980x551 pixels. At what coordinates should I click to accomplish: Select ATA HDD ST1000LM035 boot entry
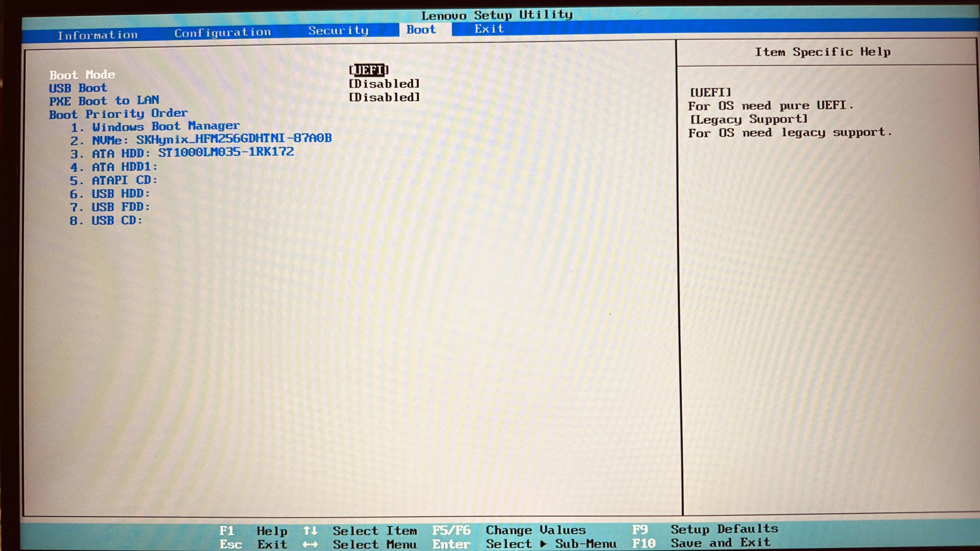pos(182,153)
